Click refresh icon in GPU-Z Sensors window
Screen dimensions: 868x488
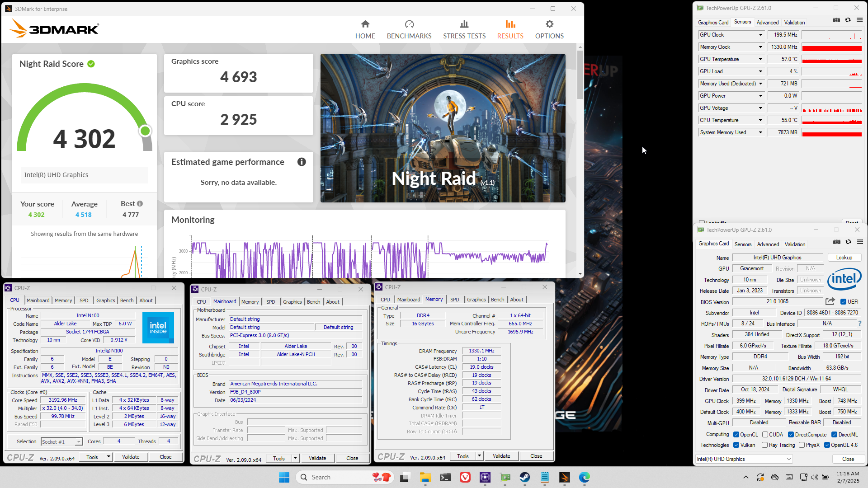click(x=848, y=20)
